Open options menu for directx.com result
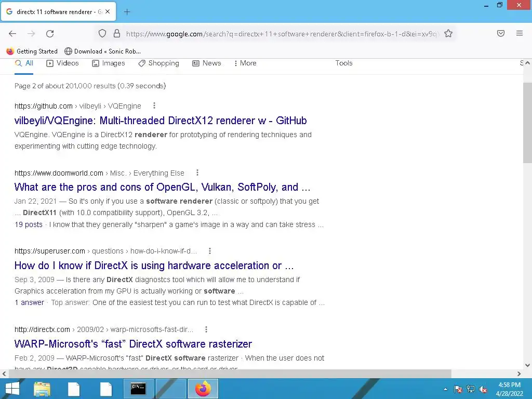The width and height of the screenshot is (532, 399). 206,329
